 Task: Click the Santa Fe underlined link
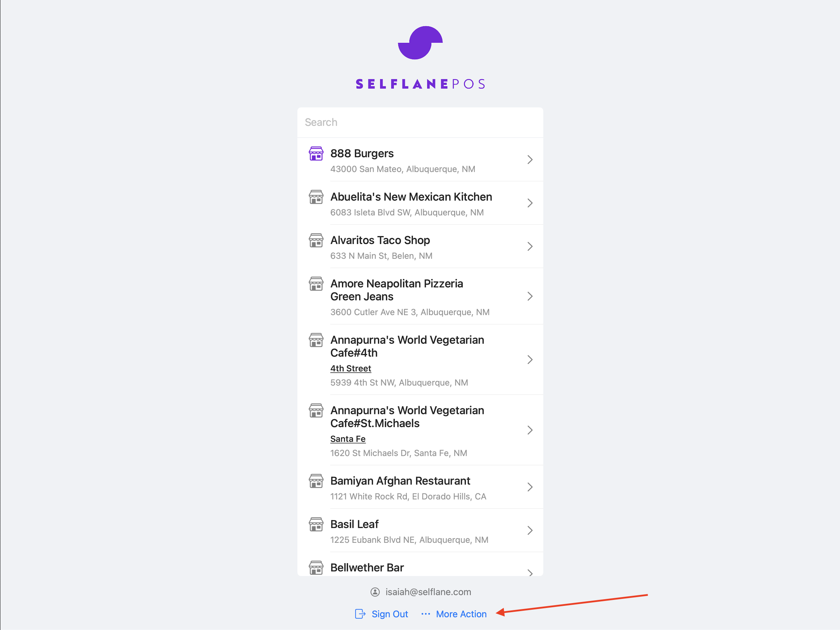point(348,439)
